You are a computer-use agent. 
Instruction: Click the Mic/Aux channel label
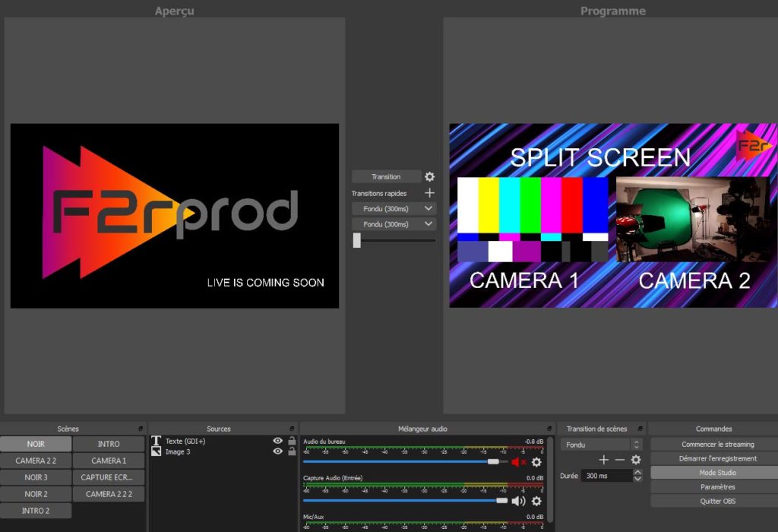pyautogui.click(x=314, y=517)
